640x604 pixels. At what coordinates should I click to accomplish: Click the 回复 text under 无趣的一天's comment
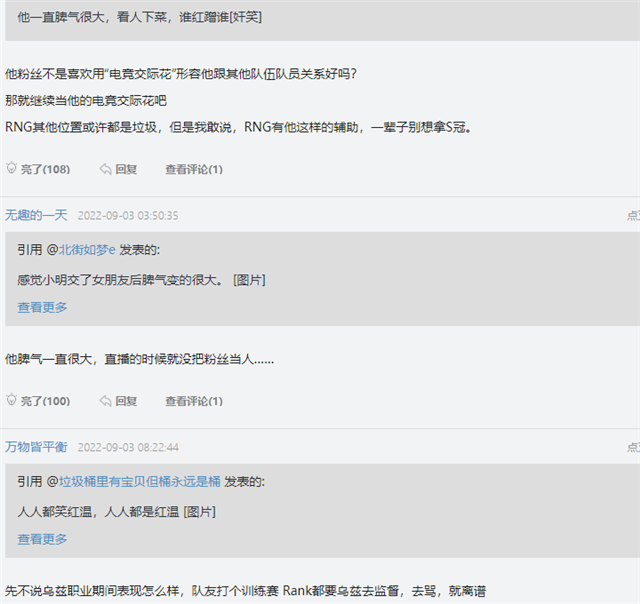(126, 401)
